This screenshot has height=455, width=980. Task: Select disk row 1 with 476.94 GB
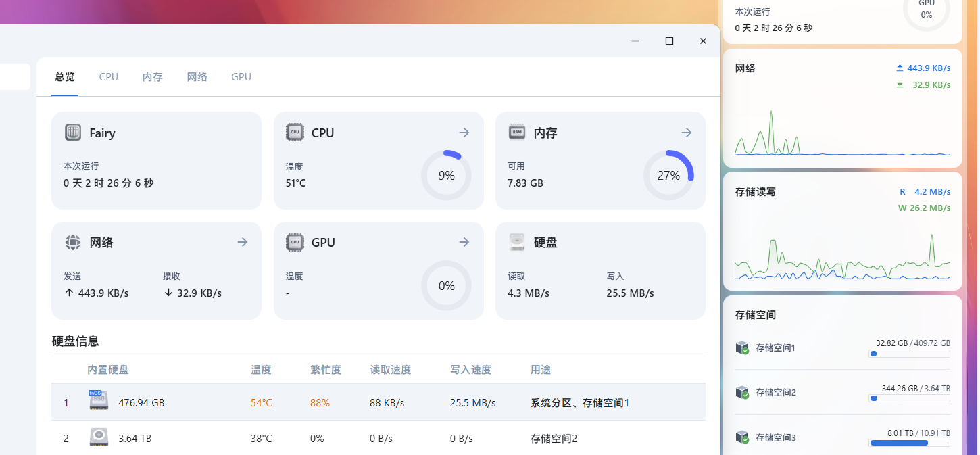pyautogui.click(x=378, y=402)
